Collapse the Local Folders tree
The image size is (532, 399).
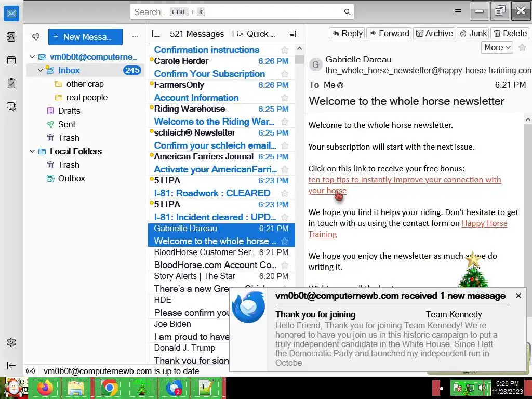pyautogui.click(x=32, y=151)
